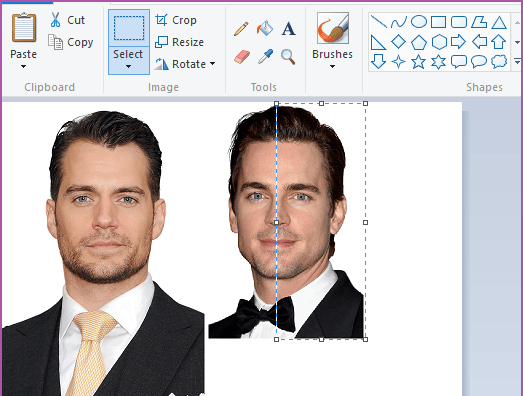Open the Paste dropdown arrow
523x396 pixels.
click(23, 66)
